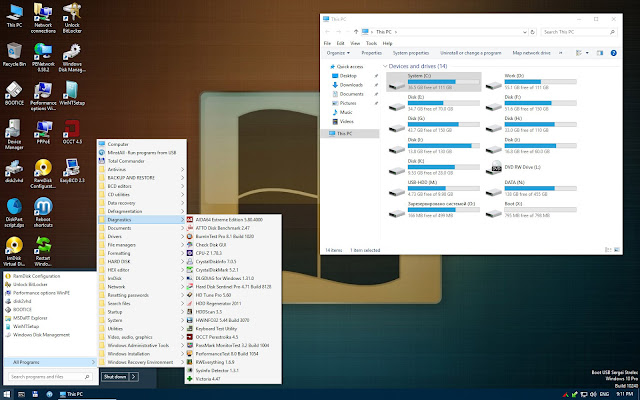The width and height of the screenshot is (640, 400).
Task: Open address bar history dropdown in Explorer
Action: point(524,32)
